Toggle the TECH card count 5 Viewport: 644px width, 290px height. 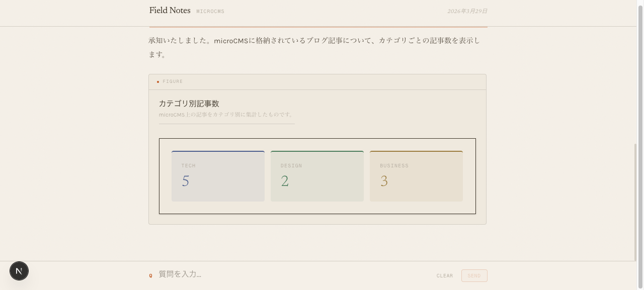pyautogui.click(x=185, y=181)
